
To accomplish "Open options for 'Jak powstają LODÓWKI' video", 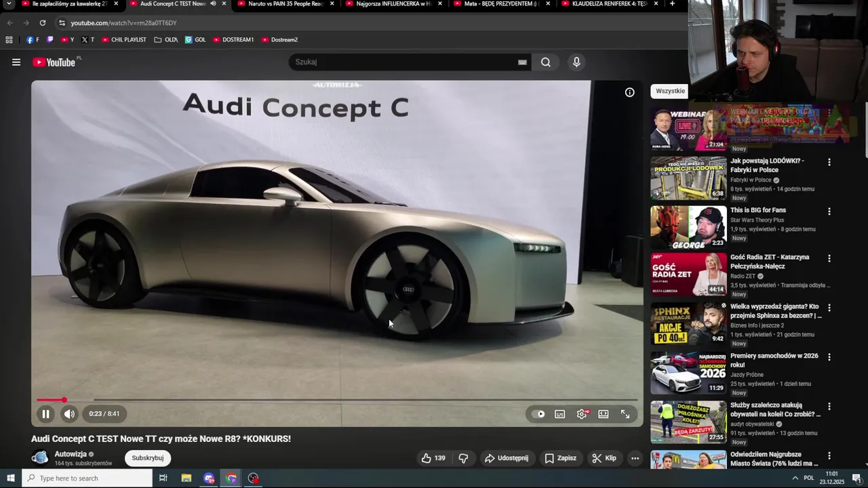I will pos(829,163).
